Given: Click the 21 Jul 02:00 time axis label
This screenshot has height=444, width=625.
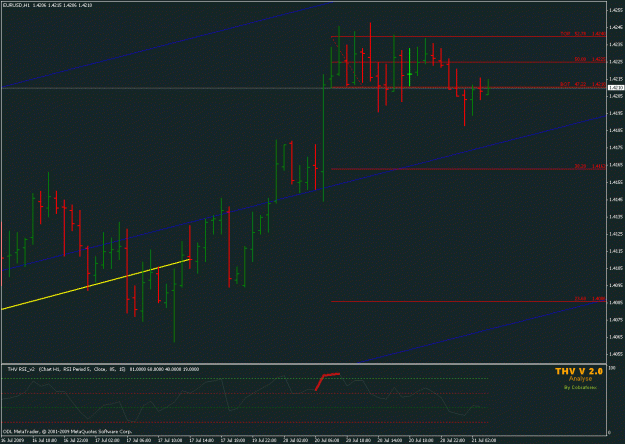Looking at the screenshot, I should click(484, 440).
